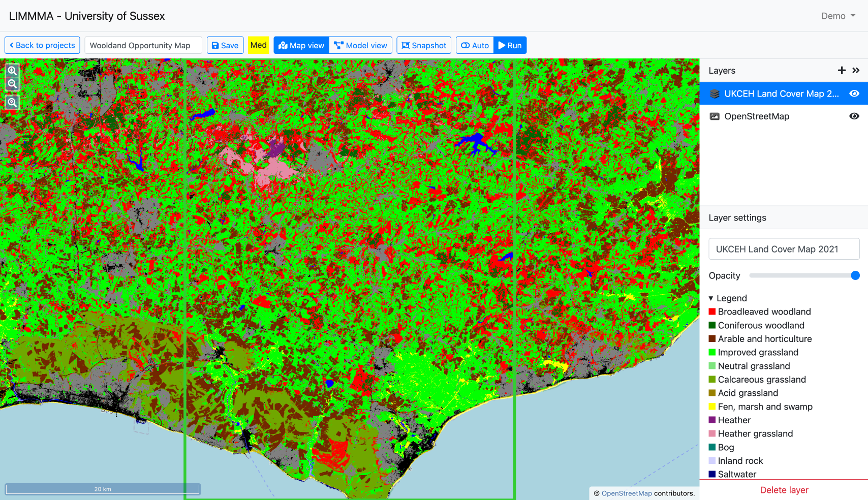The width and height of the screenshot is (868, 500).
Task: Click the OpenStreetMap layer image icon
Action: pos(715,116)
